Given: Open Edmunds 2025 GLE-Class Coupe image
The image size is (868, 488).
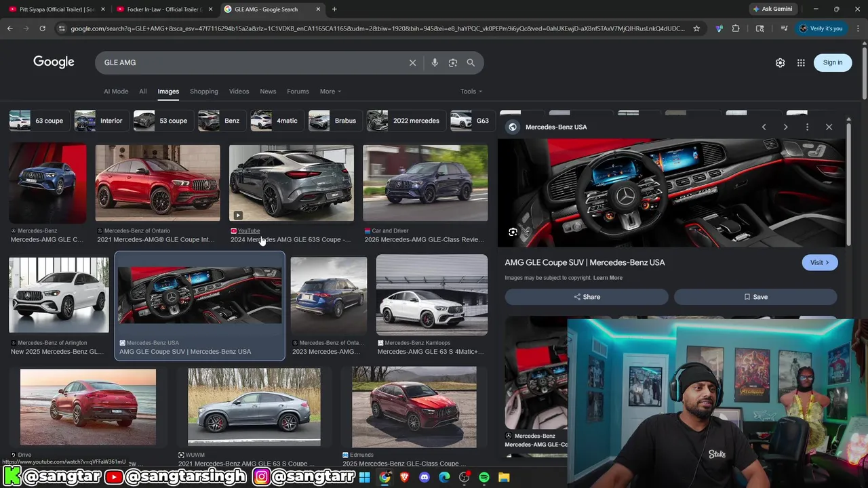Looking at the screenshot, I should click(414, 407).
